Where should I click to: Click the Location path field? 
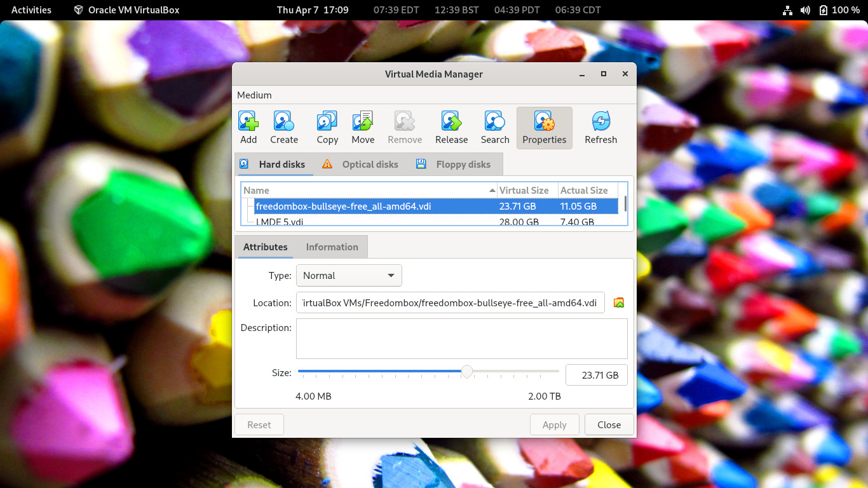point(450,303)
